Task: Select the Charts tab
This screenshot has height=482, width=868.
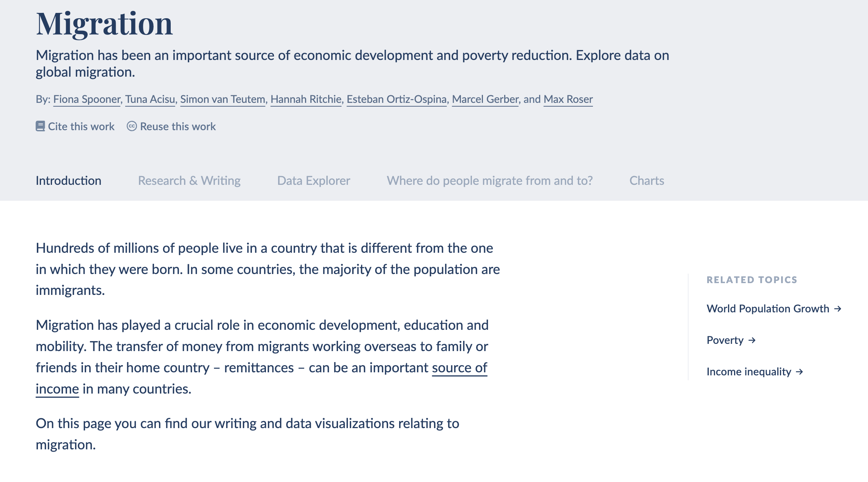Action: [x=646, y=181]
